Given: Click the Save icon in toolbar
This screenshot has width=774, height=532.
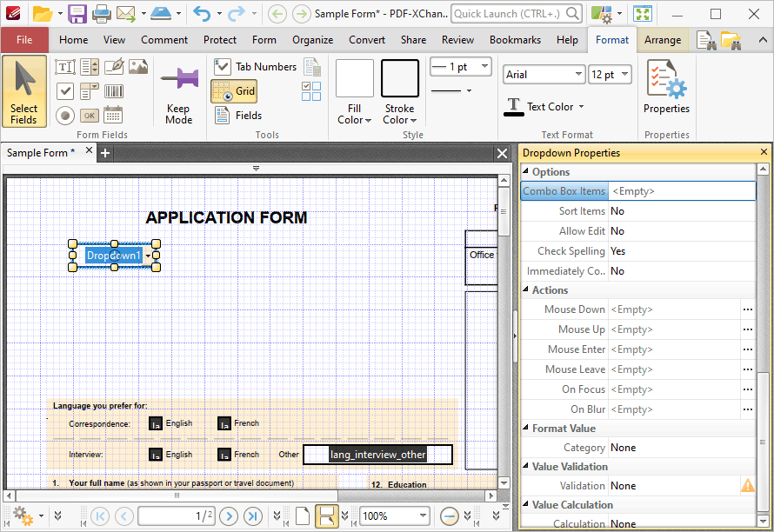Looking at the screenshot, I should tap(77, 14).
